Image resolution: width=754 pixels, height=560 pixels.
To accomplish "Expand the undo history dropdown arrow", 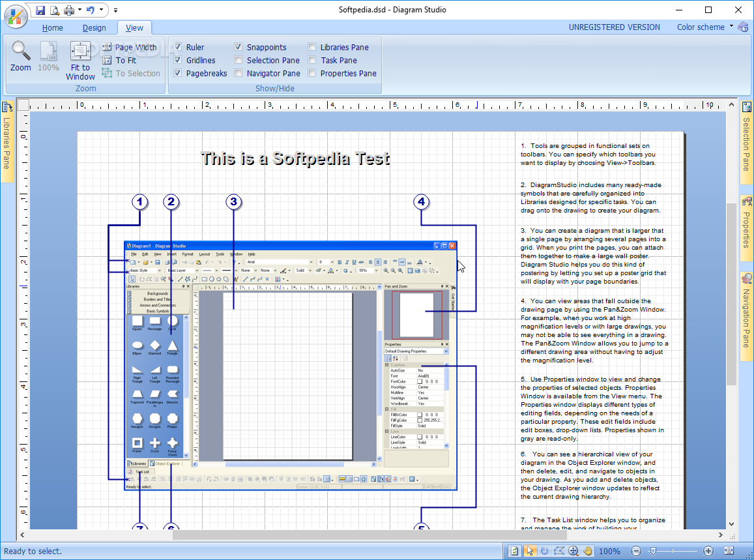I will tap(101, 10).
